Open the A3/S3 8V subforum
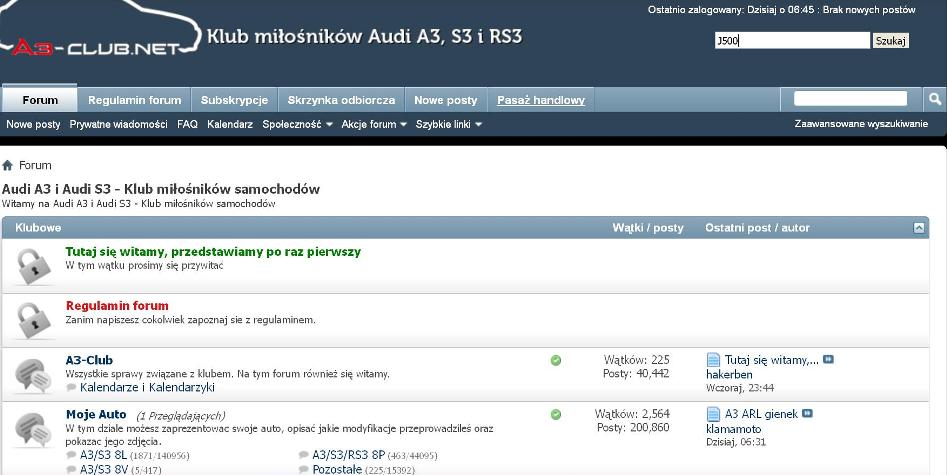Screen dimensions: 947x475 coord(104,470)
